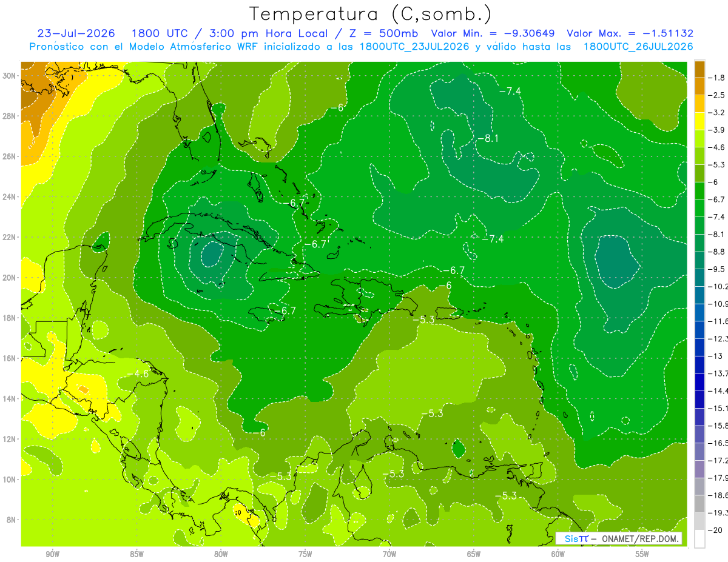Click the '-4.6' value on the color scale
Screen dimensions: 728x562
coord(717,147)
